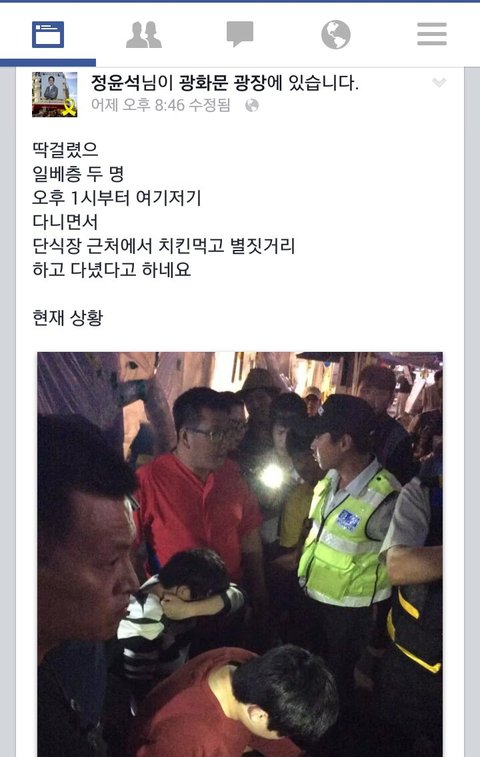Open the Messages speech-bubble icon
This screenshot has height=757, width=480.
[240, 34]
